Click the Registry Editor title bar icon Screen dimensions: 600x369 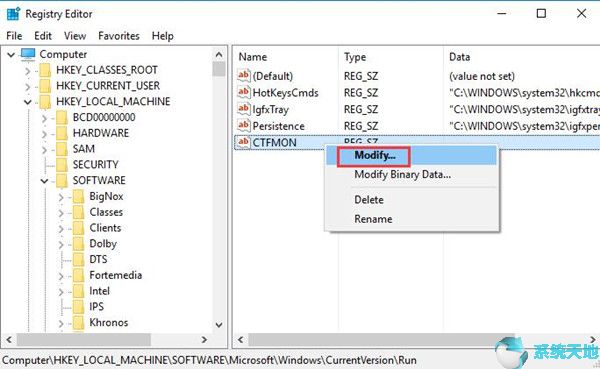click(x=13, y=14)
